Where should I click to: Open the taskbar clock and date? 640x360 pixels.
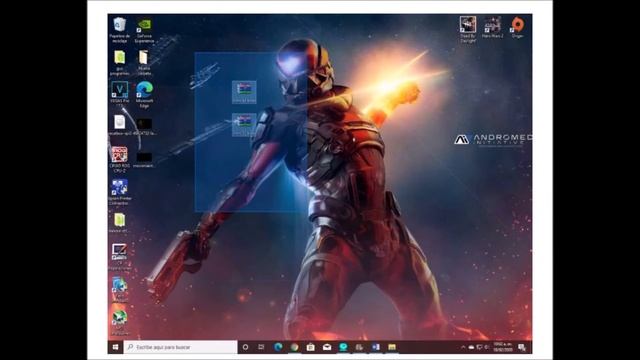(x=503, y=347)
